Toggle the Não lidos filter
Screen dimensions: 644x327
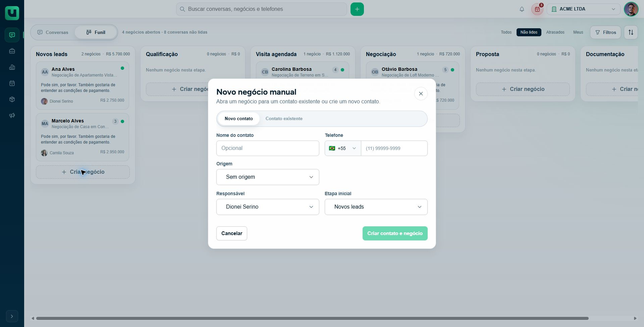529,32
